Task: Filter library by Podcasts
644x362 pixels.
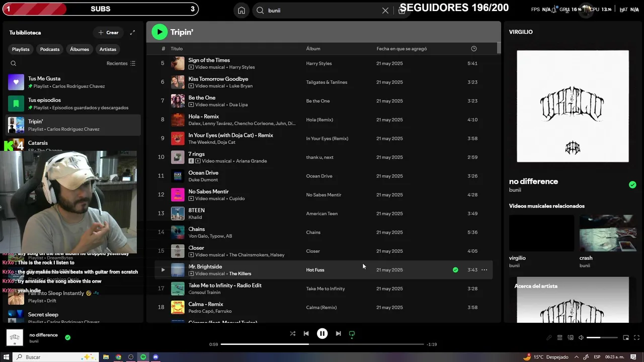Action: [50, 49]
